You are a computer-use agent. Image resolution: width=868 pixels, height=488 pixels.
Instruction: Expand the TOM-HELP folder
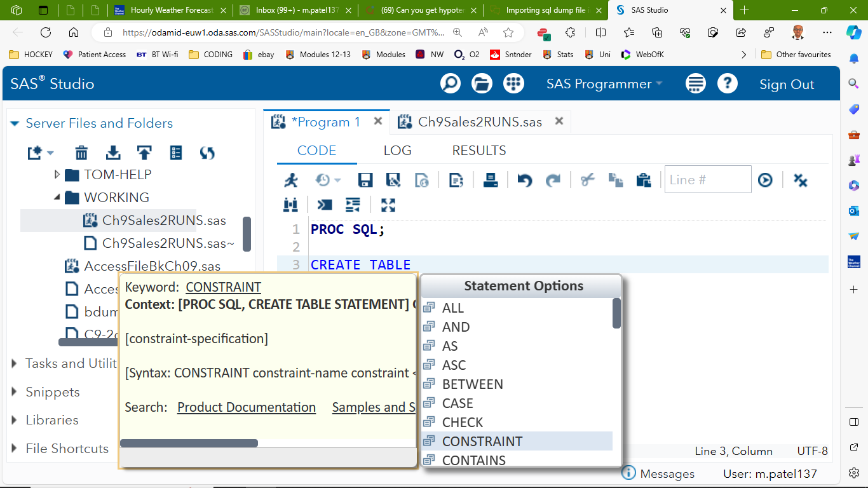(x=57, y=174)
